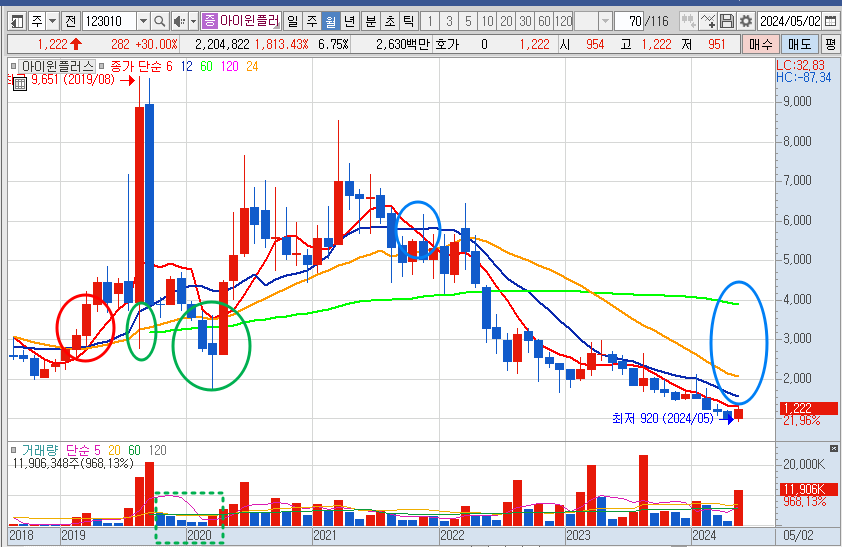Select interval 10 button
Image resolution: width=842 pixels, height=547 pixels.
pyautogui.click(x=487, y=21)
